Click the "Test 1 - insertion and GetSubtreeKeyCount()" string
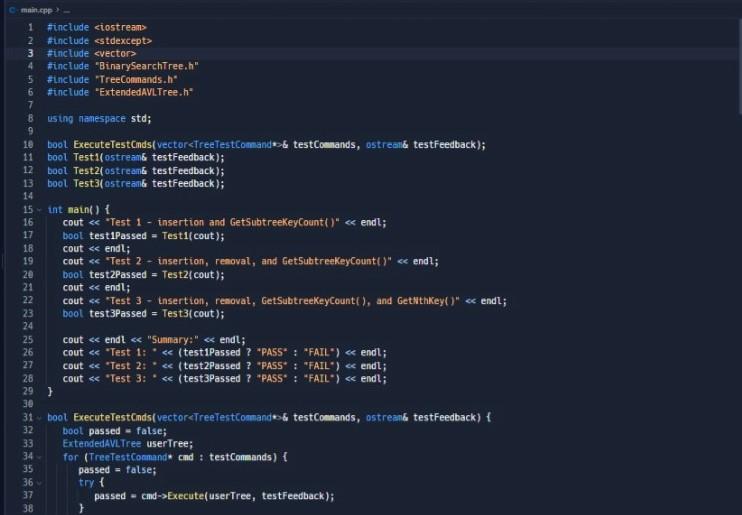 click(222, 222)
